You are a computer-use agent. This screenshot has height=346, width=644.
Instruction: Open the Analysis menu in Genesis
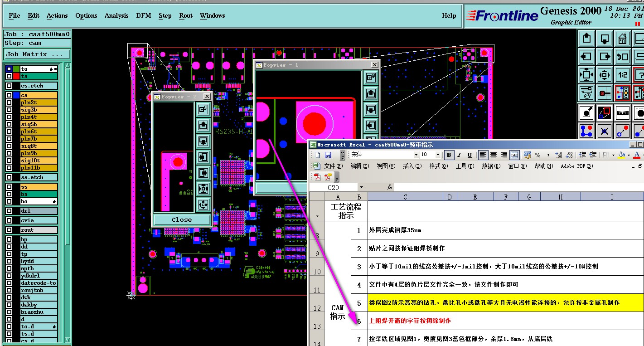pyautogui.click(x=116, y=15)
